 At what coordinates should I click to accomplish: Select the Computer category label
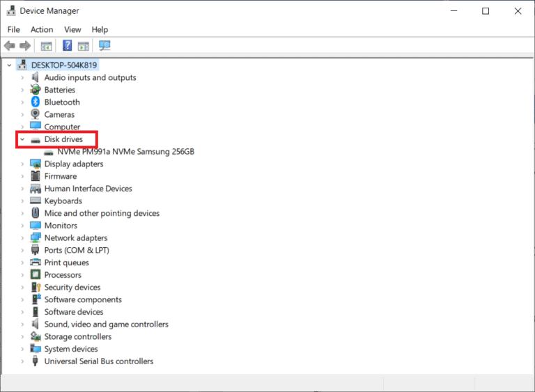pos(62,127)
